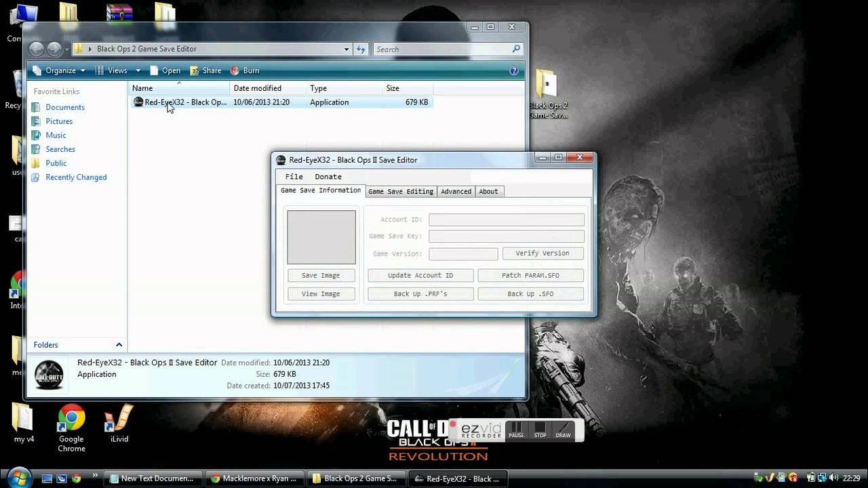Image resolution: width=868 pixels, height=488 pixels.
Task: Click the Burn disc icon
Action: click(235, 70)
